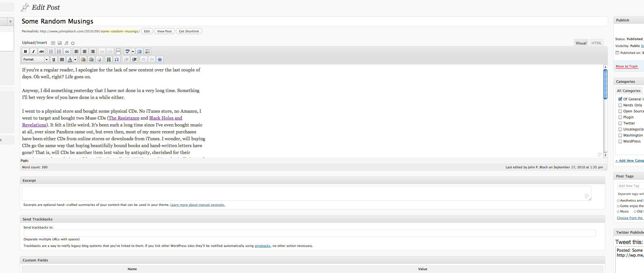Check the Plugin category
The height and width of the screenshot is (273, 644).
click(620, 117)
